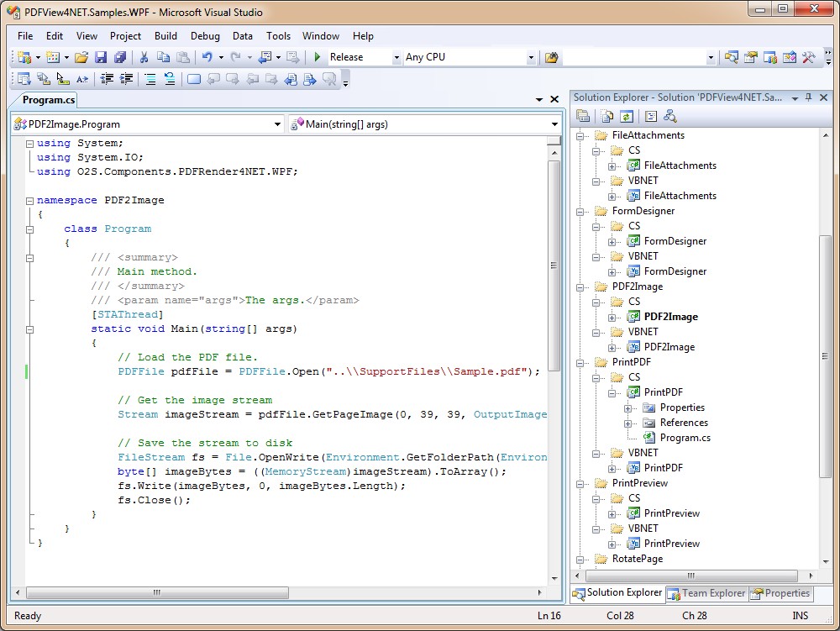Expand the References node under PrintPDF
The height and width of the screenshot is (631, 840).
[627, 423]
